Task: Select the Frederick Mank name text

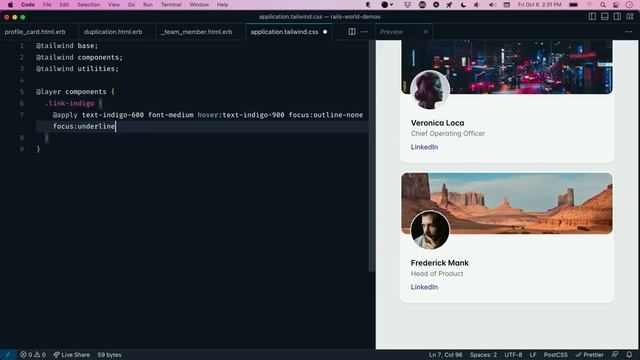Action: [440, 263]
